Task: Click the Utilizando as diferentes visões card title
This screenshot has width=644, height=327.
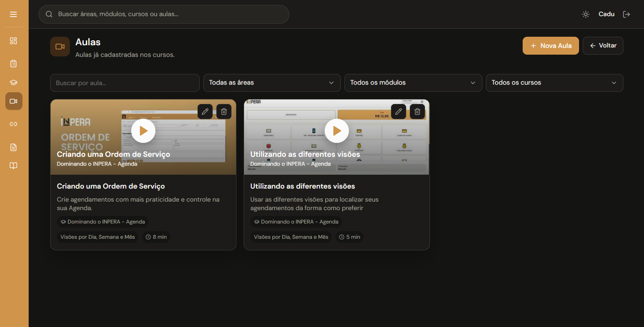Action: 303,186
